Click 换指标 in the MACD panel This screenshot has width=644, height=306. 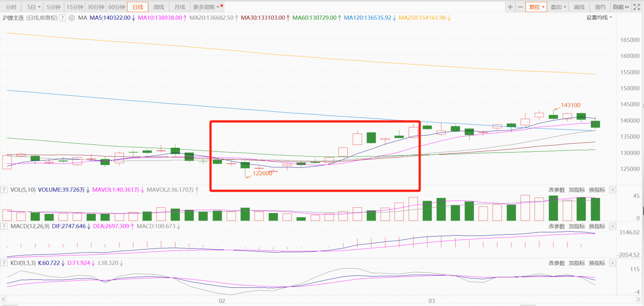(597, 226)
